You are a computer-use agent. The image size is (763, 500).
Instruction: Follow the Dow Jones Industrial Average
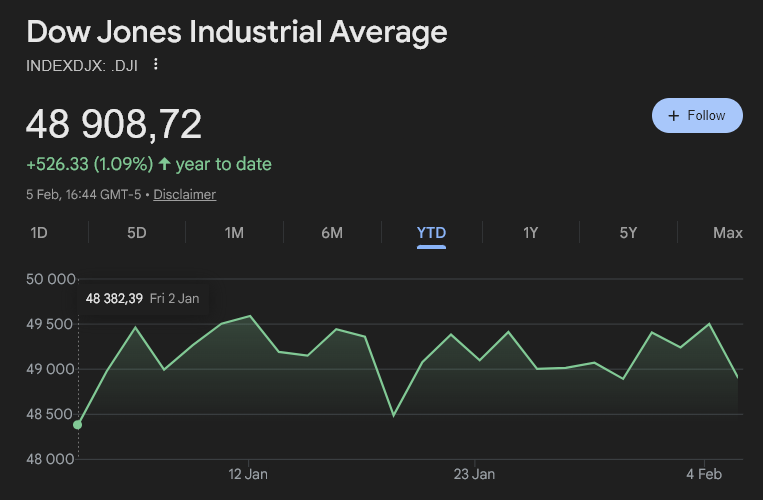coord(696,116)
